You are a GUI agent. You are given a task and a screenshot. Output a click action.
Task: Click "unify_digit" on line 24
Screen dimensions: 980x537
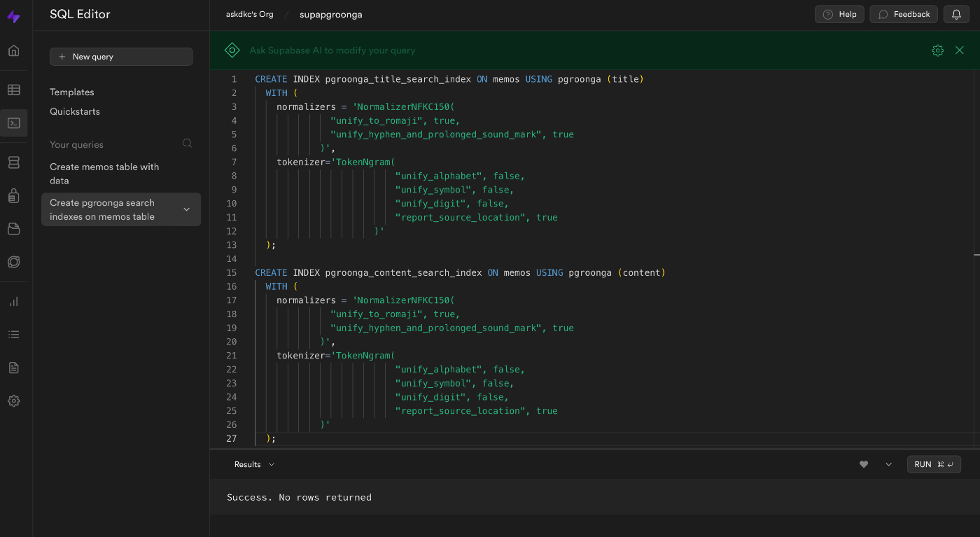click(430, 397)
